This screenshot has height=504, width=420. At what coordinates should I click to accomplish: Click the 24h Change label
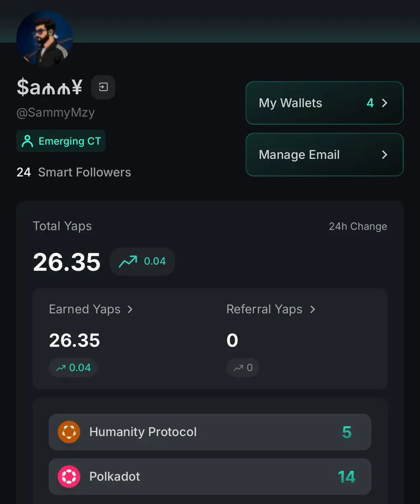pyautogui.click(x=358, y=226)
